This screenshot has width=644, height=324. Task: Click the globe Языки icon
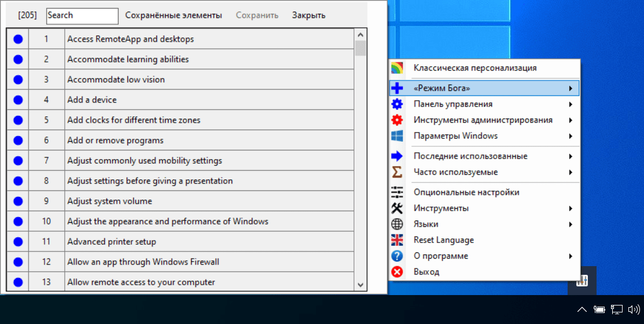pyautogui.click(x=397, y=224)
